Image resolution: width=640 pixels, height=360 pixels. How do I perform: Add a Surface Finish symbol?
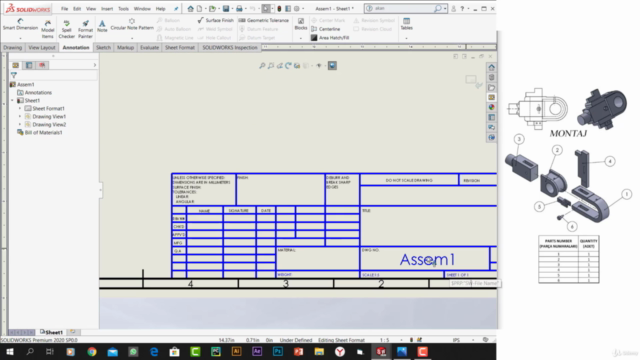(x=216, y=20)
